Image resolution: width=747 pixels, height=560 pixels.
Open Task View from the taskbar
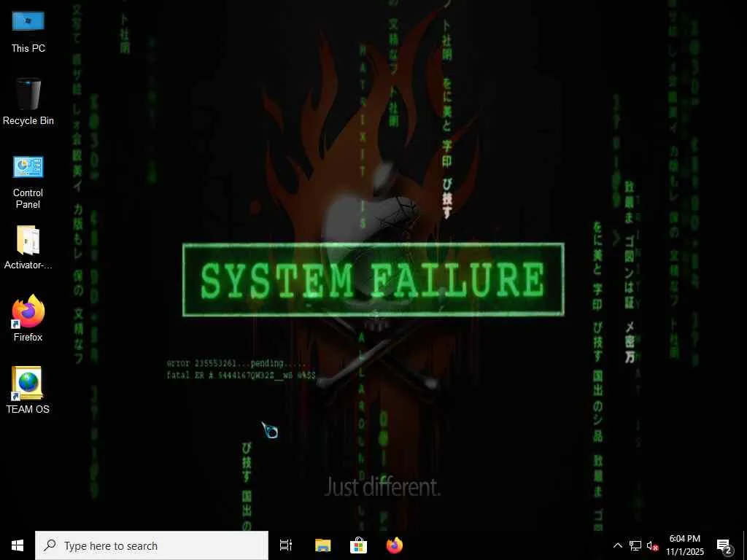coord(286,545)
